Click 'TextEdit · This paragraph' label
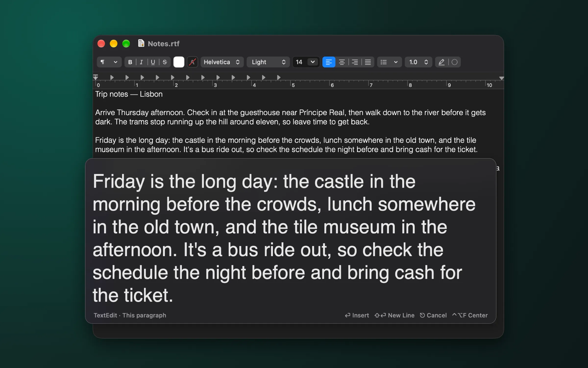This screenshot has width=588, height=368. (130, 315)
